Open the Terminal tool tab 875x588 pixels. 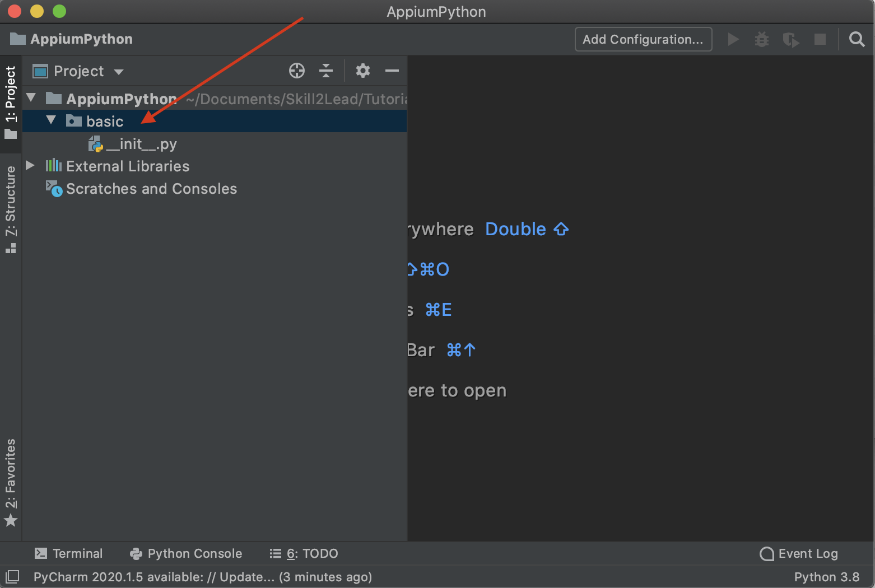coord(69,553)
